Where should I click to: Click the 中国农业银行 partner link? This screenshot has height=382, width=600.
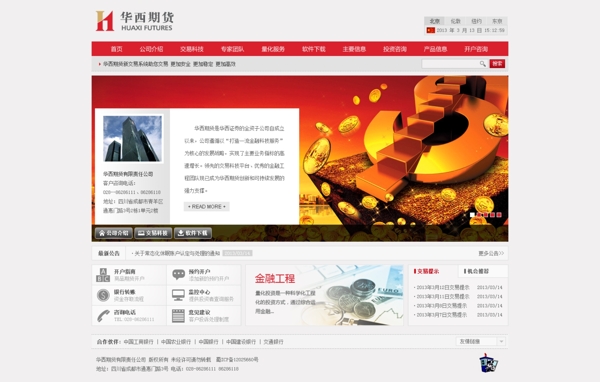176,342
